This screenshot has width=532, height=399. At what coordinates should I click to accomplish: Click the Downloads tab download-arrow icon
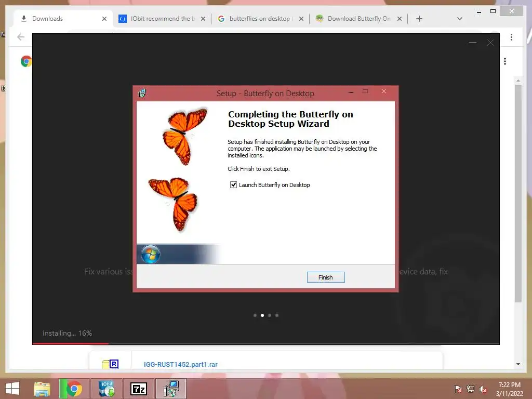click(24, 19)
